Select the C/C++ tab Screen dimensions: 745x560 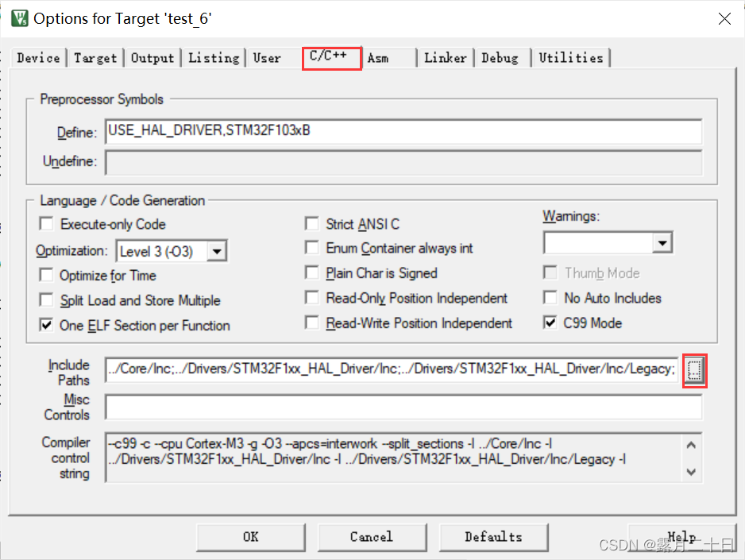[332, 57]
